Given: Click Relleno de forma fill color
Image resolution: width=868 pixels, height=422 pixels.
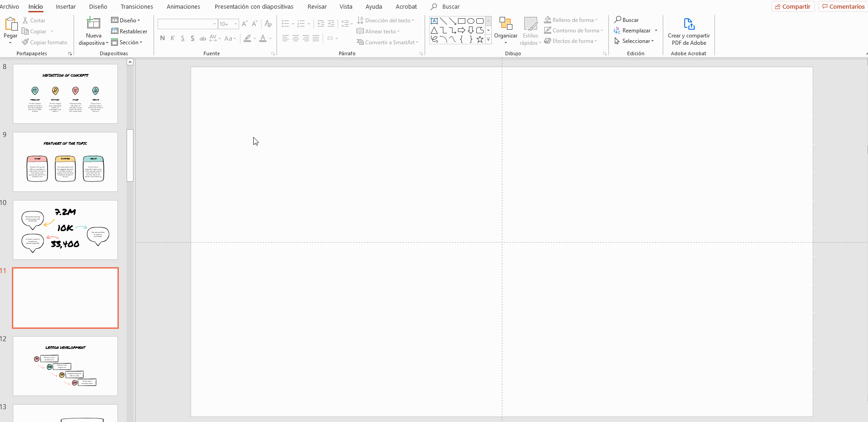Looking at the screenshot, I should coord(571,20).
